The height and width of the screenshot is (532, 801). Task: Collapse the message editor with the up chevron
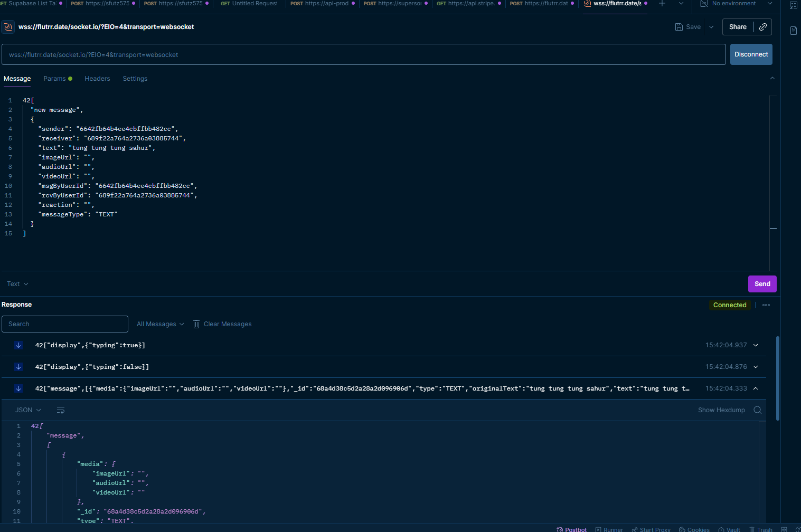(772, 78)
